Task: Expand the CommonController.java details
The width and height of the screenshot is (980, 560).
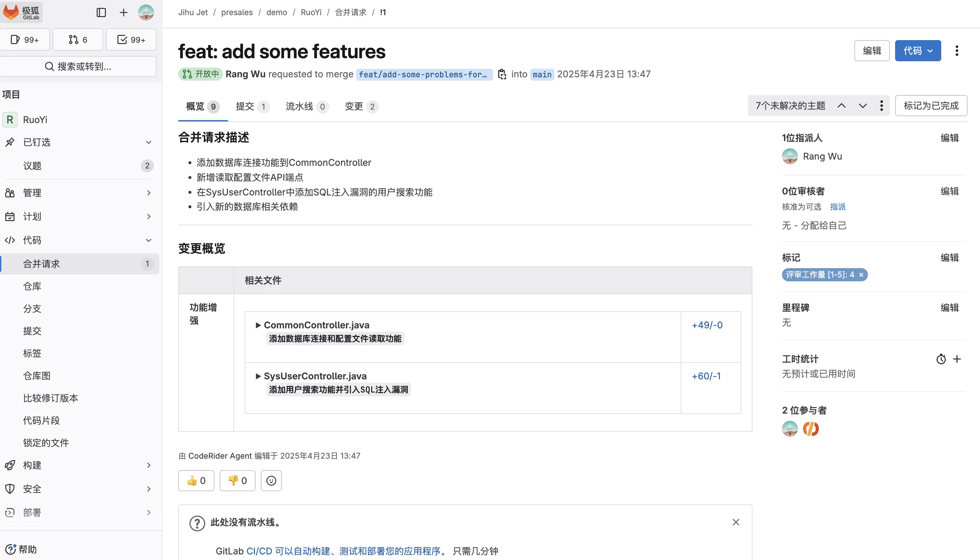Action: 258,325
